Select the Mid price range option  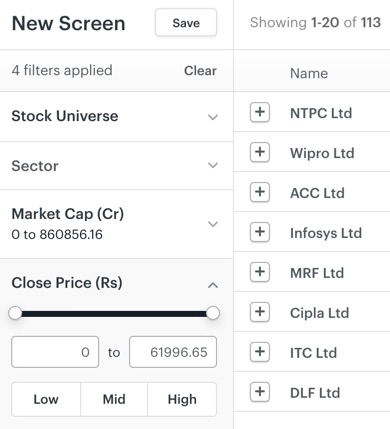(114, 399)
